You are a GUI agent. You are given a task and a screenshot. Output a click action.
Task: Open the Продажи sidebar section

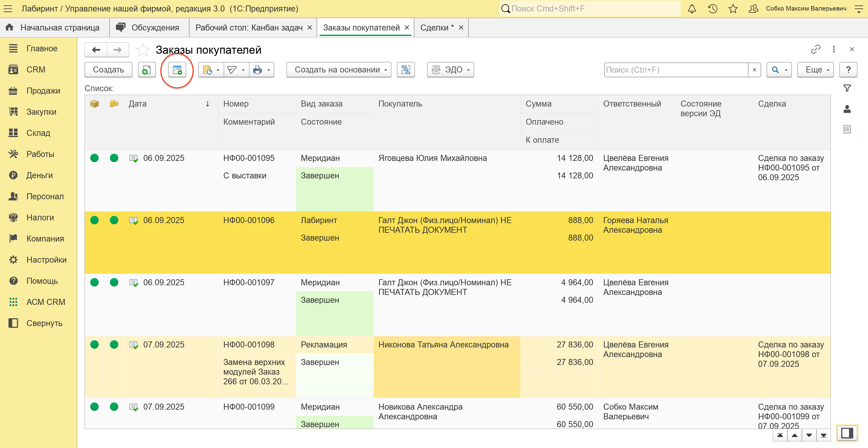click(43, 91)
